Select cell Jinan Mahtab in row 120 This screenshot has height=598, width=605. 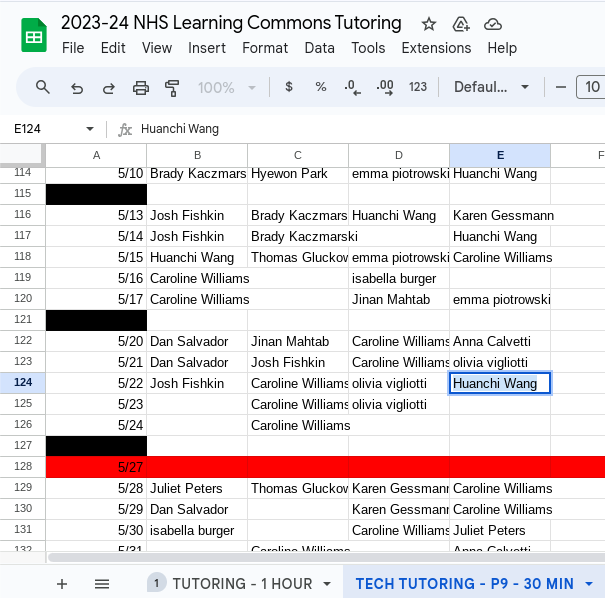399,299
